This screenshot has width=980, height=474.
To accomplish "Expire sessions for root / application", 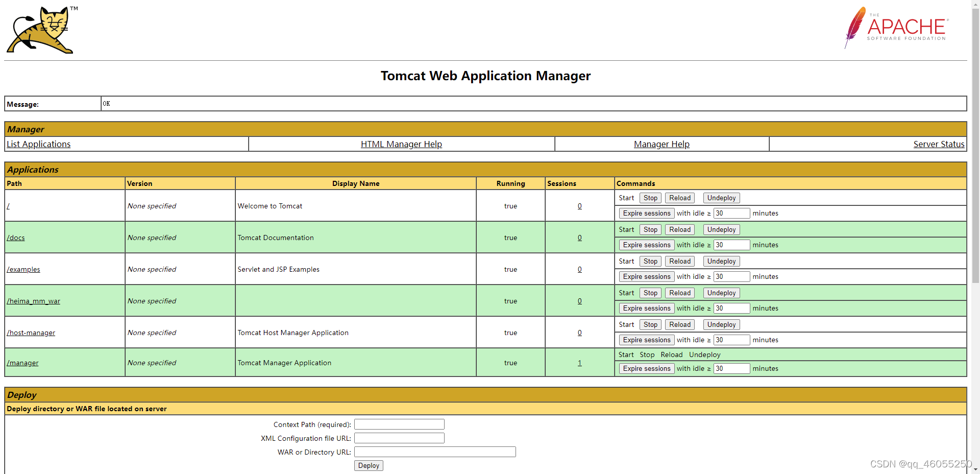I will click(x=647, y=213).
